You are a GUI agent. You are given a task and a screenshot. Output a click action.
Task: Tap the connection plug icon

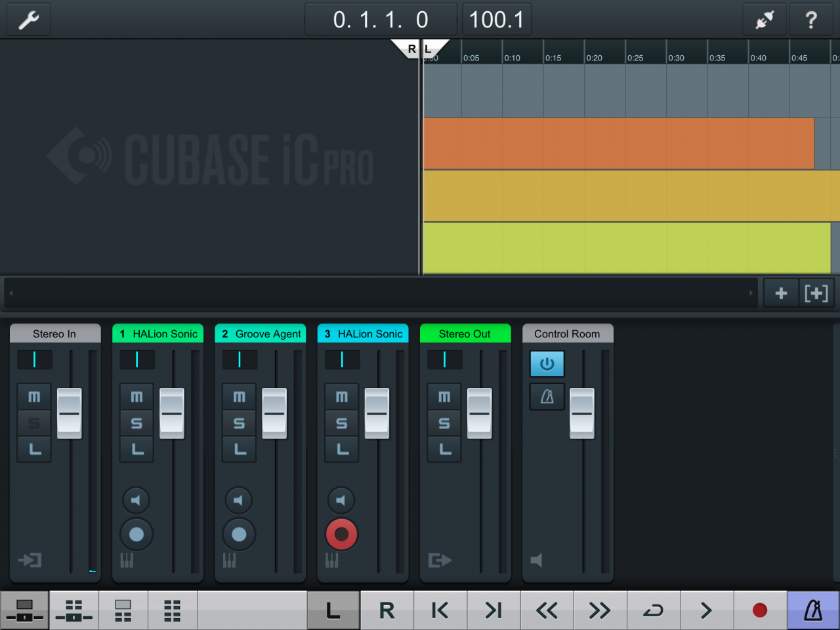[765, 20]
